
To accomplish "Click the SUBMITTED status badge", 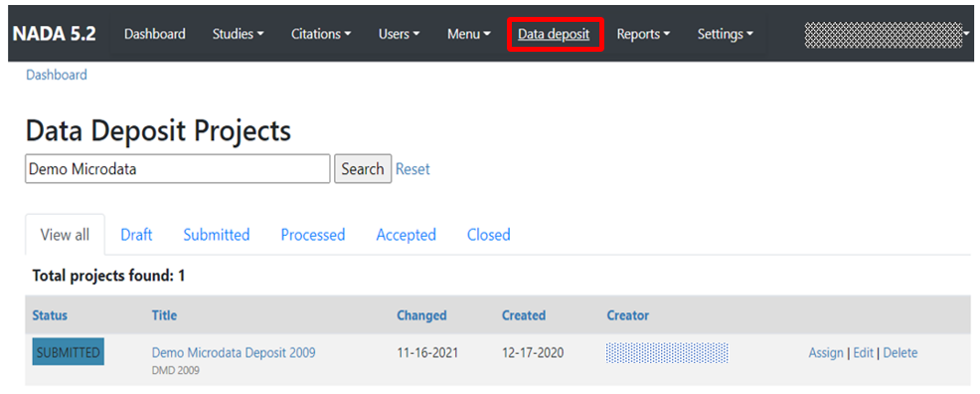I will click(x=69, y=353).
